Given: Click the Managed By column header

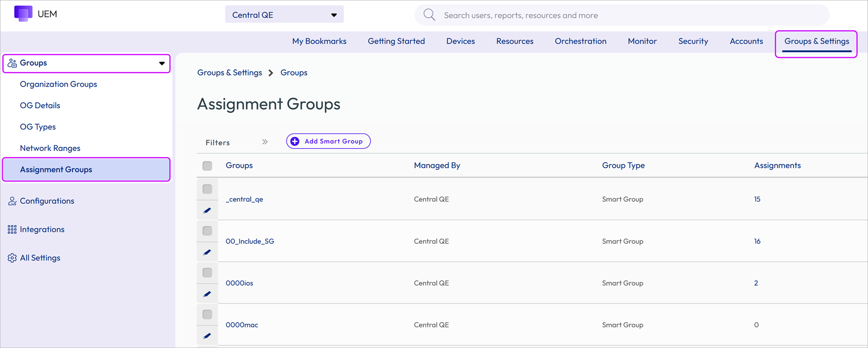Looking at the screenshot, I should pyautogui.click(x=437, y=166).
